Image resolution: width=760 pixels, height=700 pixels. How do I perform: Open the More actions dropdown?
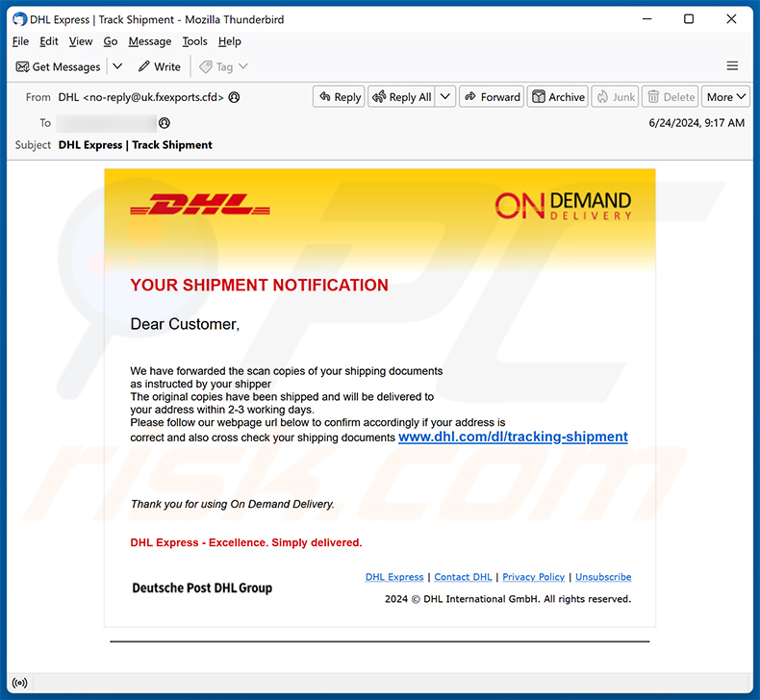[x=725, y=97]
